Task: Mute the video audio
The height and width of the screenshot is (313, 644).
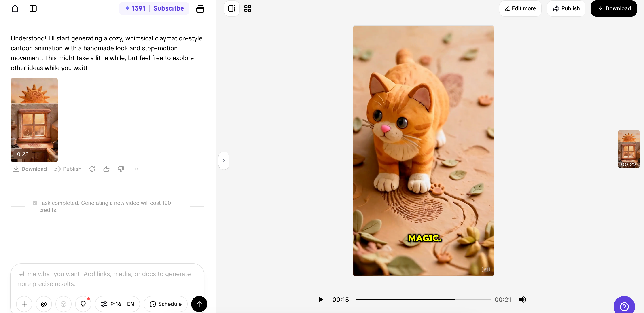Action: (x=523, y=300)
